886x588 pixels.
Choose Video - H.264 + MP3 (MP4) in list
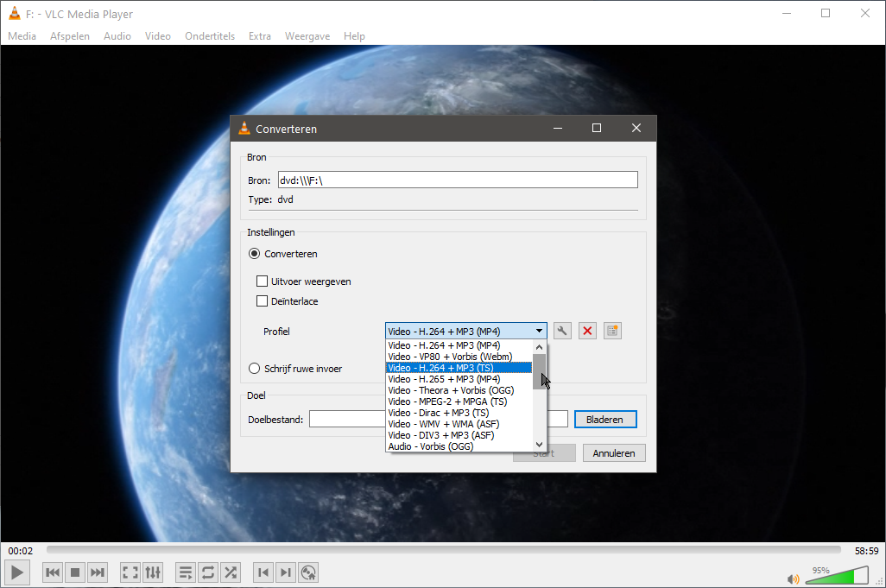pyautogui.click(x=459, y=345)
